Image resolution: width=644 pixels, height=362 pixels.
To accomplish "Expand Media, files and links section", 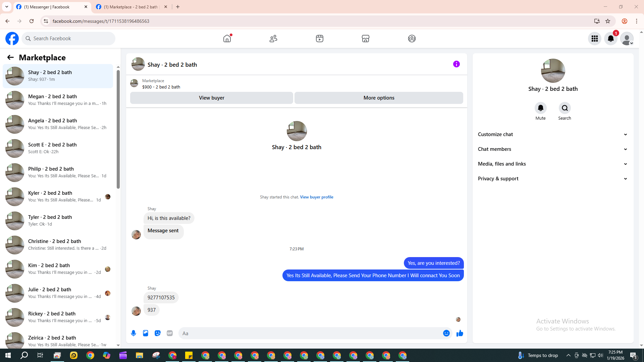I will click(552, 164).
